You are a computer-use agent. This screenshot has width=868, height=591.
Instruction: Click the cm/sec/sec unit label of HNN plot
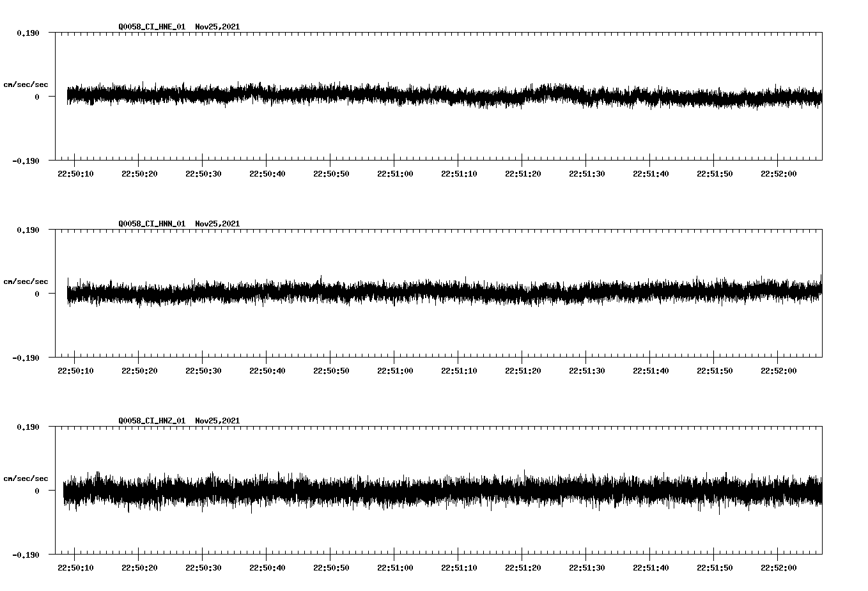[x=26, y=281]
